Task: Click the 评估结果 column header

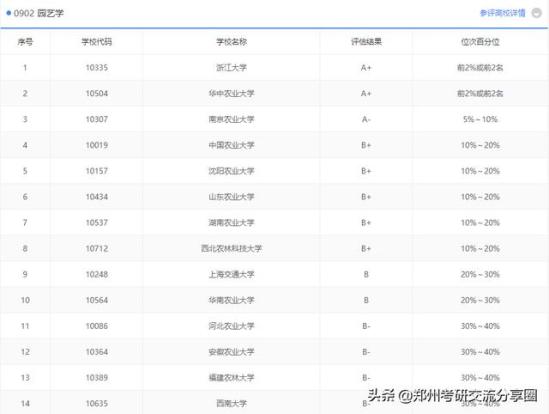Action: pos(366,42)
